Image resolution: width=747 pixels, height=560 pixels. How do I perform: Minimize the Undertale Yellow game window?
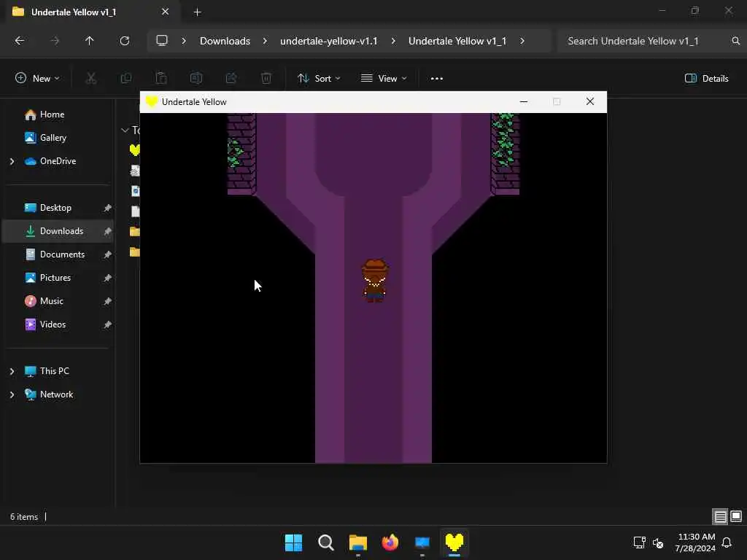click(524, 101)
